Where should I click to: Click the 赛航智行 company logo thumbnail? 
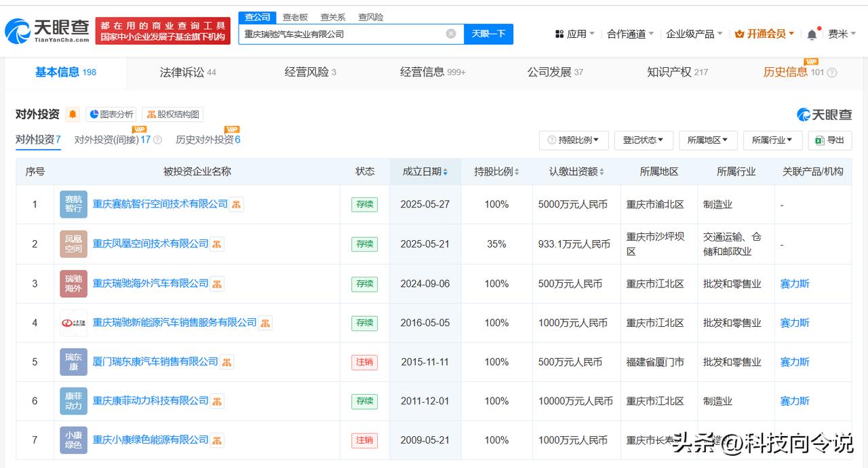(73, 204)
